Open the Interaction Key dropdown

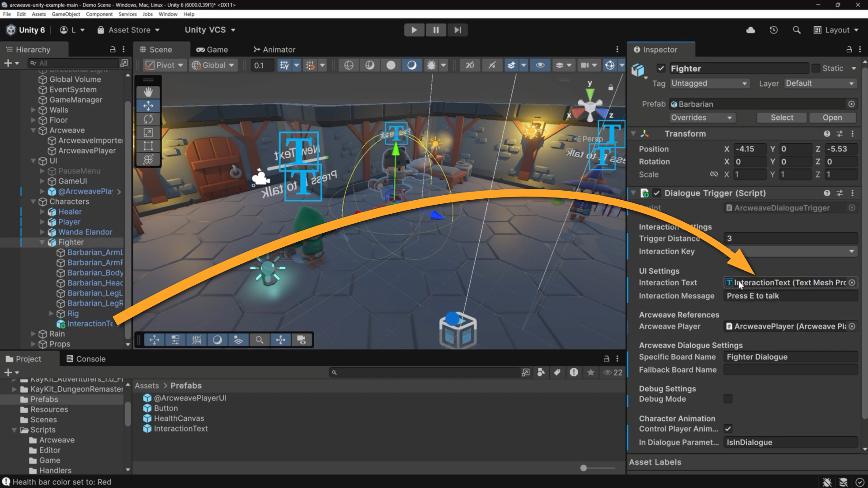790,251
